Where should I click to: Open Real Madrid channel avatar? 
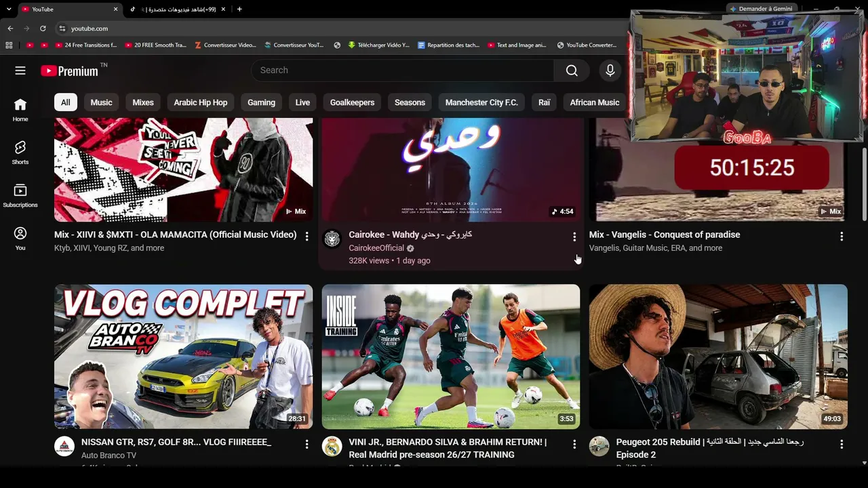332,447
